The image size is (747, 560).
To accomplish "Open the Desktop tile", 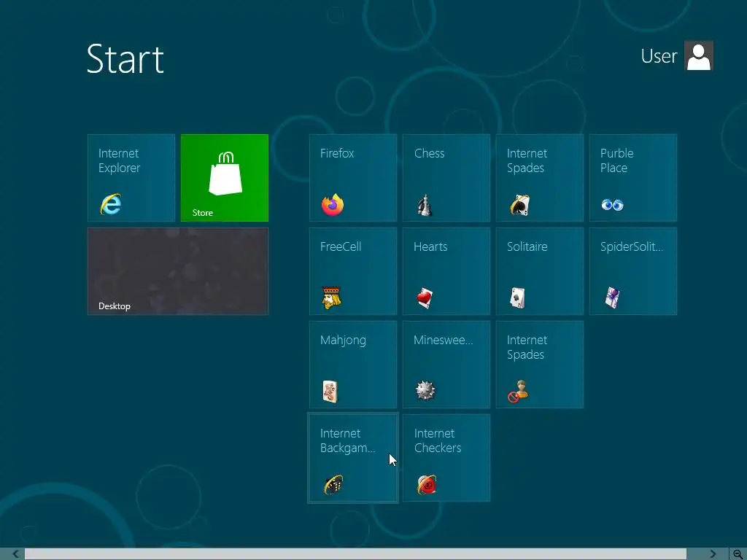I will 178,271.
